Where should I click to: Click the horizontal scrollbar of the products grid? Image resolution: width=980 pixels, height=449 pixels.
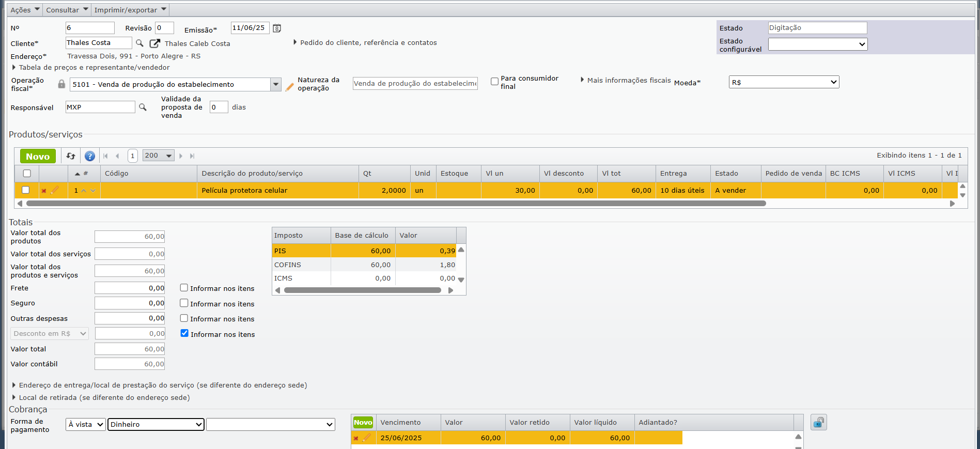(x=396, y=204)
